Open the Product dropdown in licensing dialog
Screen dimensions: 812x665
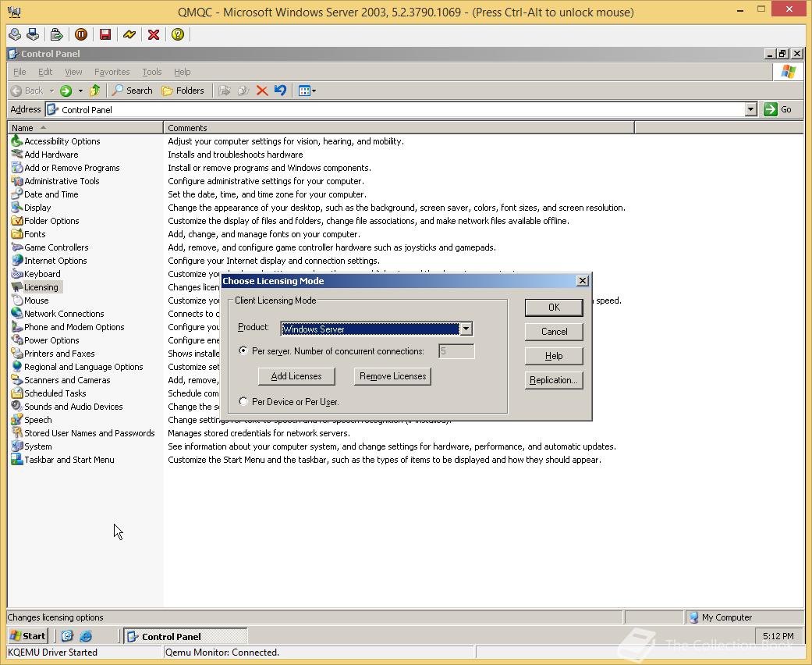[466, 329]
